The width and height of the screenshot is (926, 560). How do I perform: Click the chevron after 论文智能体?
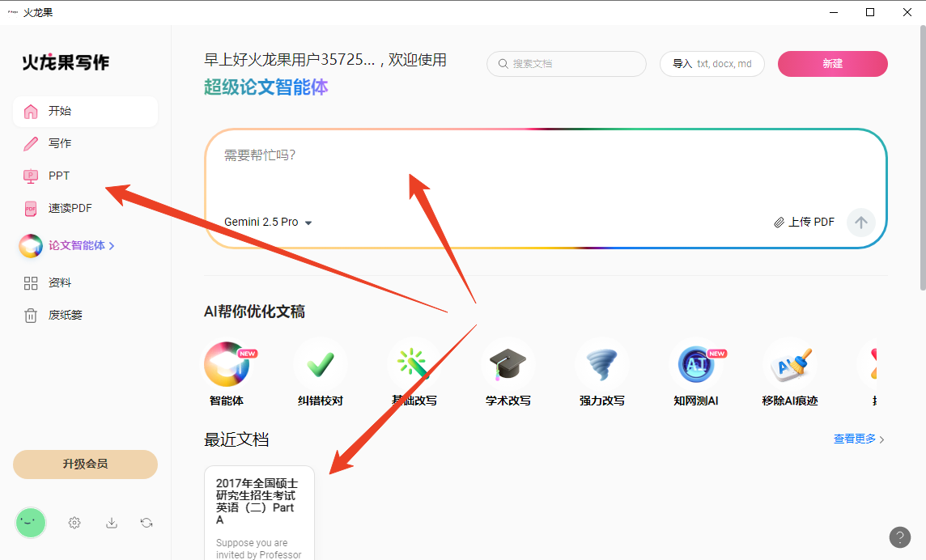pyautogui.click(x=112, y=246)
